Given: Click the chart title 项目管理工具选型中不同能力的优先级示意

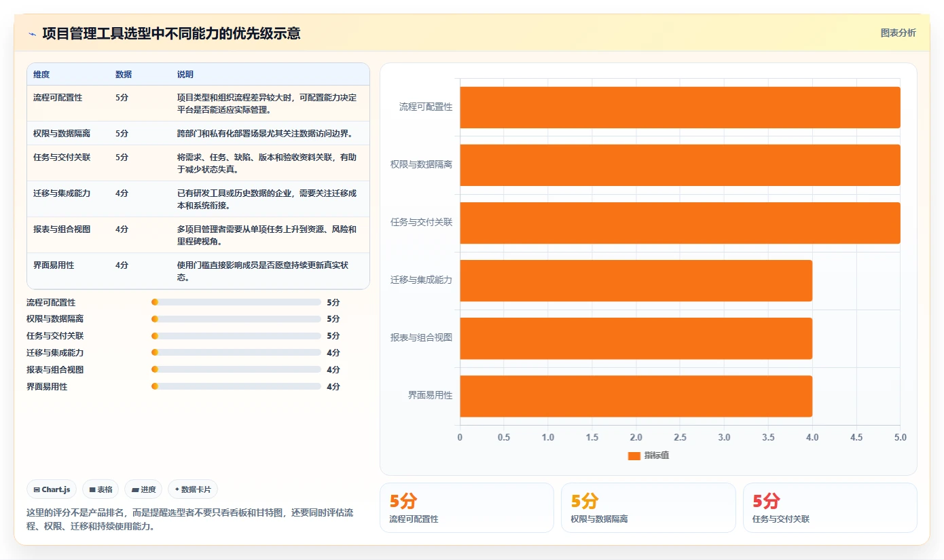Looking at the screenshot, I should pyautogui.click(x=171, y=33).
